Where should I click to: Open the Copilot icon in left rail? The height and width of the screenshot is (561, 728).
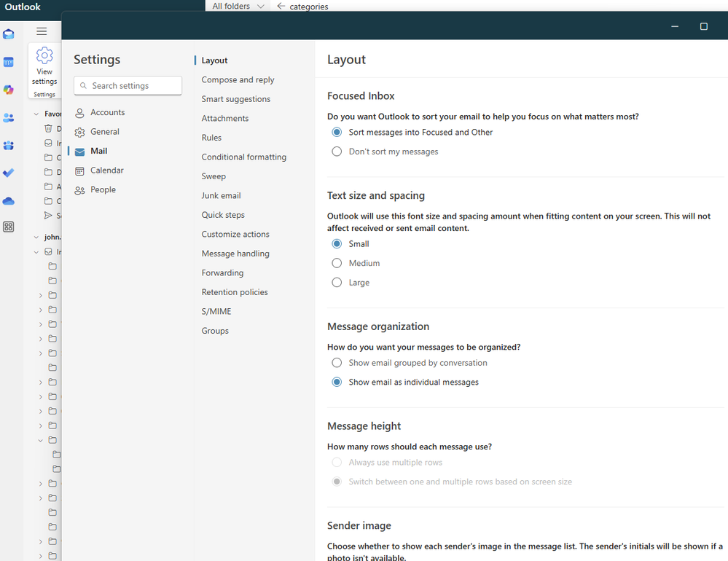click(x=8, y=90)
